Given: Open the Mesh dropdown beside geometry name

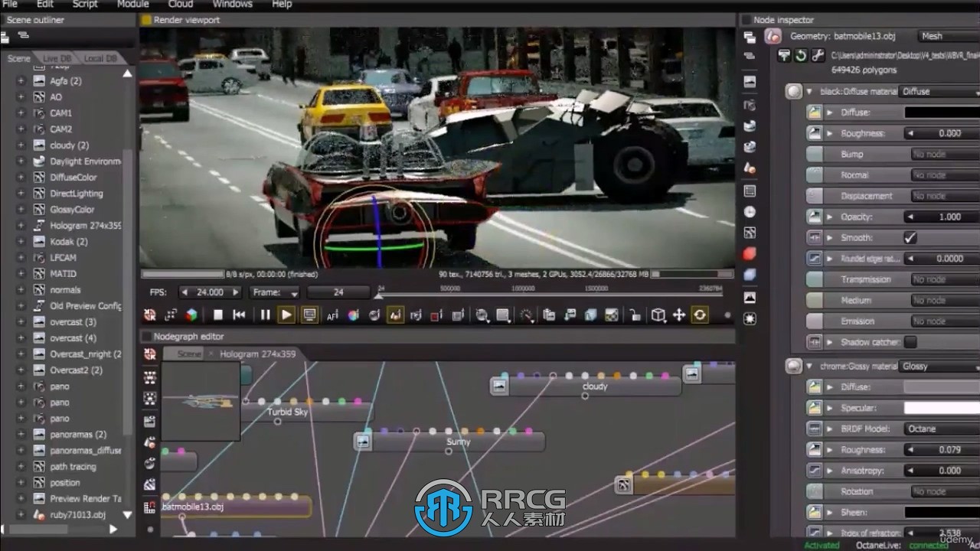Looking at the screenshot, I should pyautogui.click(x=948, y=36).
